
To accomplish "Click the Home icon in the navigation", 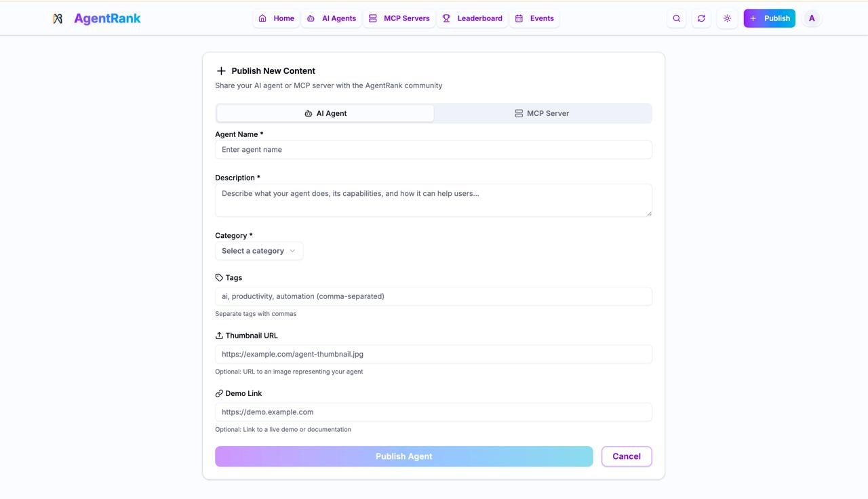I will 262,18.
